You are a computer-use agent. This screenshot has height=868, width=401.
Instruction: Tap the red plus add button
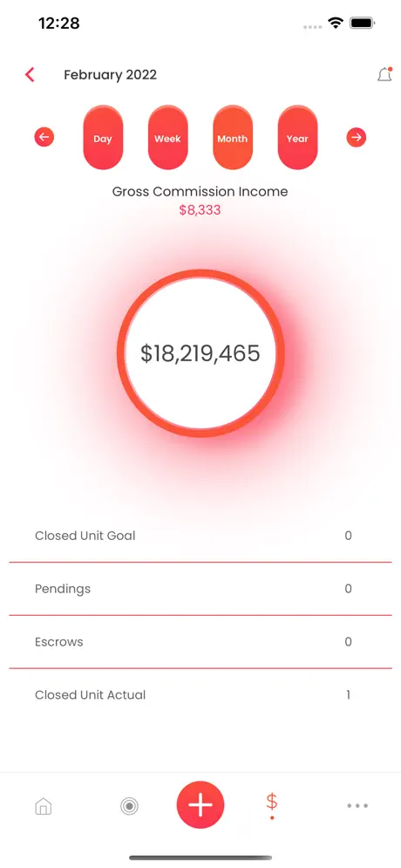pyautogui.click(x=200, y=805)
